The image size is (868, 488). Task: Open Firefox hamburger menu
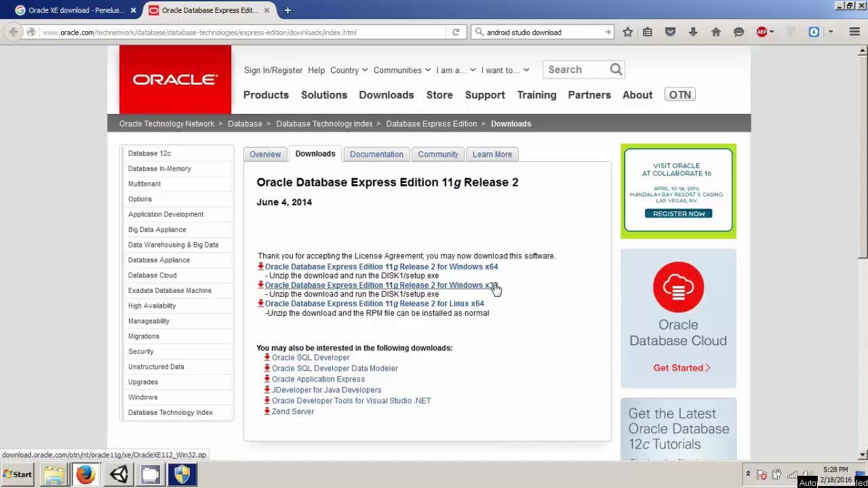pos(854,32)
